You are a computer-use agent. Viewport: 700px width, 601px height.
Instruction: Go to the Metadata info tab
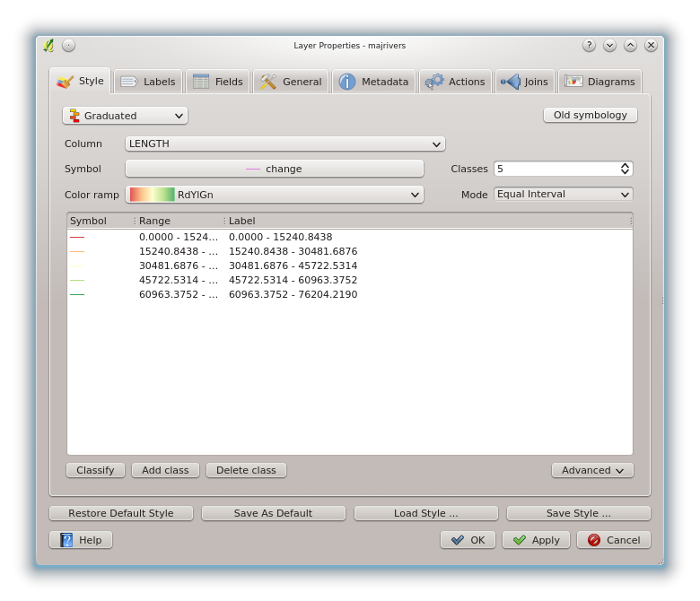(x=373, y=82)
